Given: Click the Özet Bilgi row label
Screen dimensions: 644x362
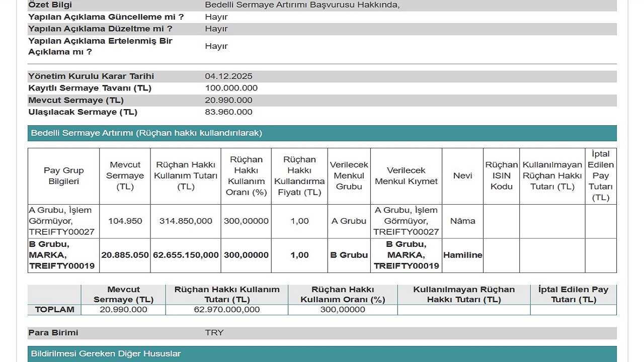Looking at the screenshot, I should (x=50, y=5).
